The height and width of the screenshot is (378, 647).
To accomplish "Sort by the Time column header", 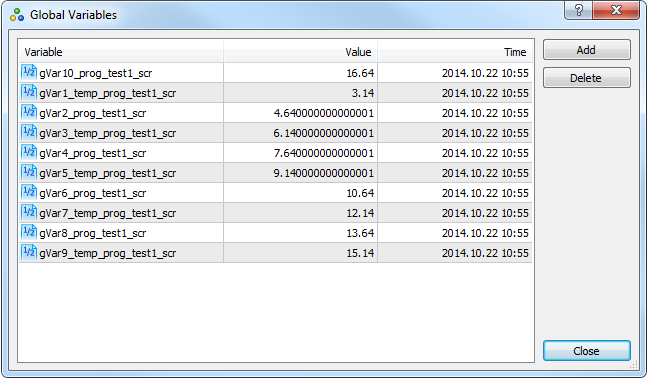I will (455, 52).
